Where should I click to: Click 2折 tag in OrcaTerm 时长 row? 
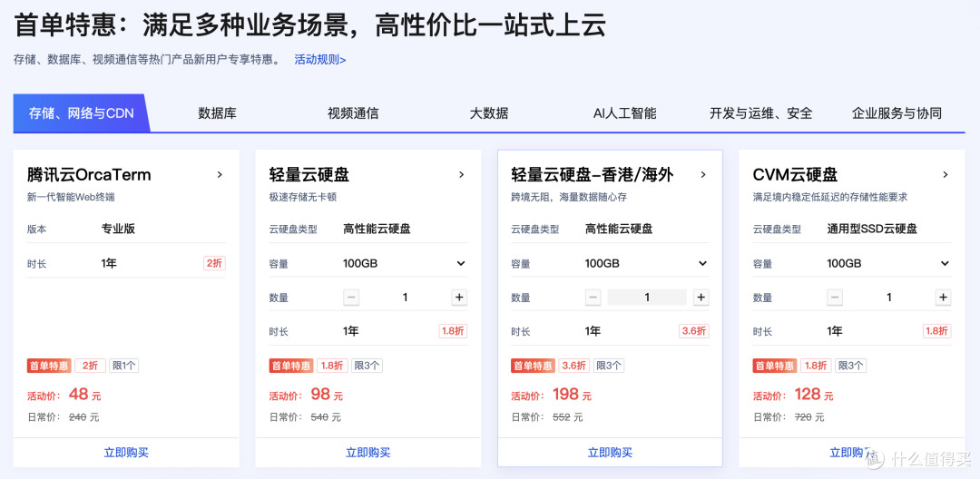[214, 264]
